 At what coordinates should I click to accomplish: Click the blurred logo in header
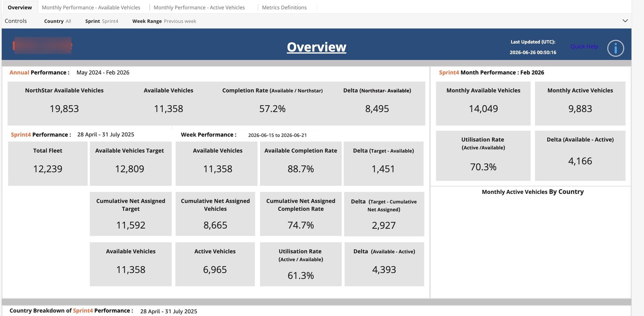(43, 45)
